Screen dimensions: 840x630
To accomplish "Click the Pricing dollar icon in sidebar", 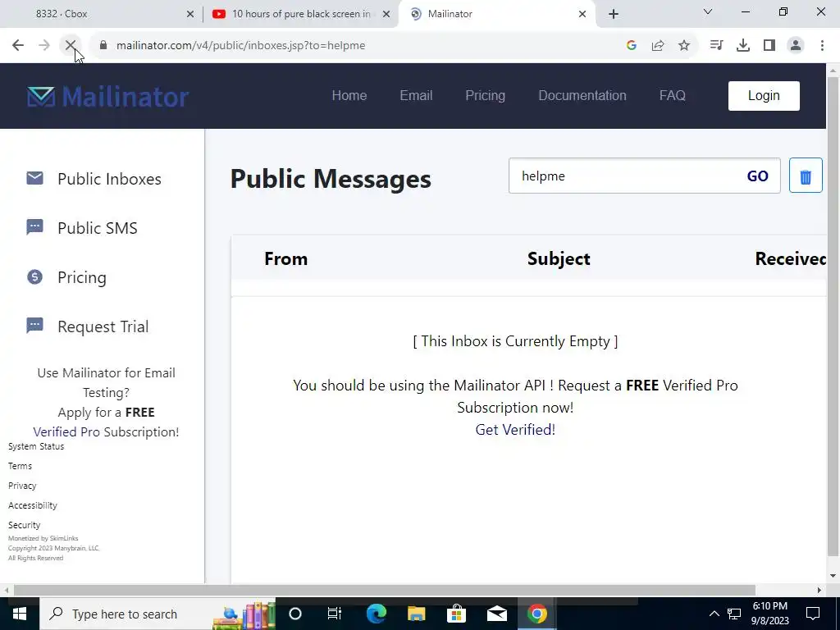I will (x=34, y=276).
